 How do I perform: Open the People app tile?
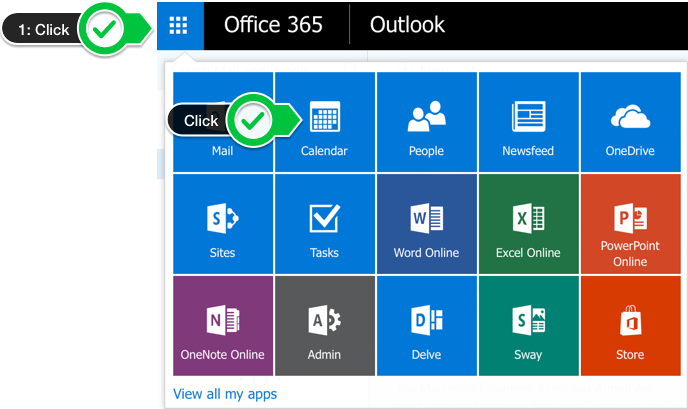click(426, 122)
